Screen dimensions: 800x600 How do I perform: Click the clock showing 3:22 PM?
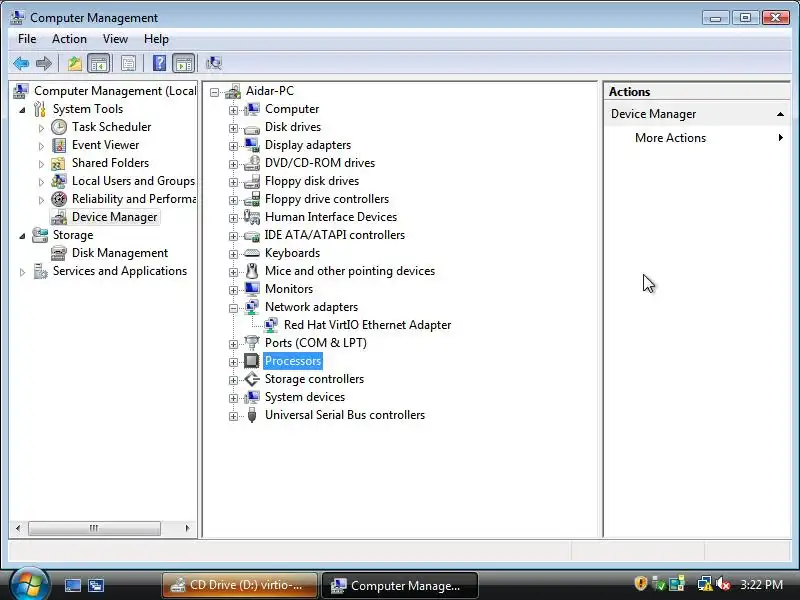click(x=761, y=584)
